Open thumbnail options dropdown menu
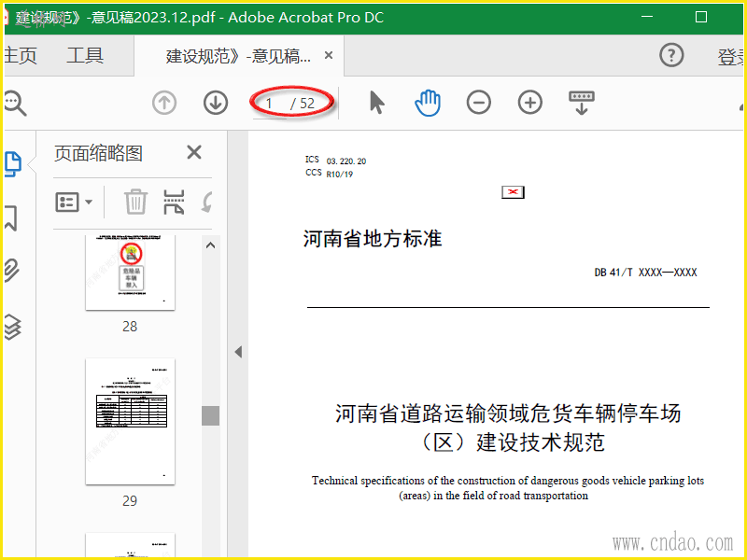This screenshot has height=560, width=747. pyautogui.click(x=74, y=203)
